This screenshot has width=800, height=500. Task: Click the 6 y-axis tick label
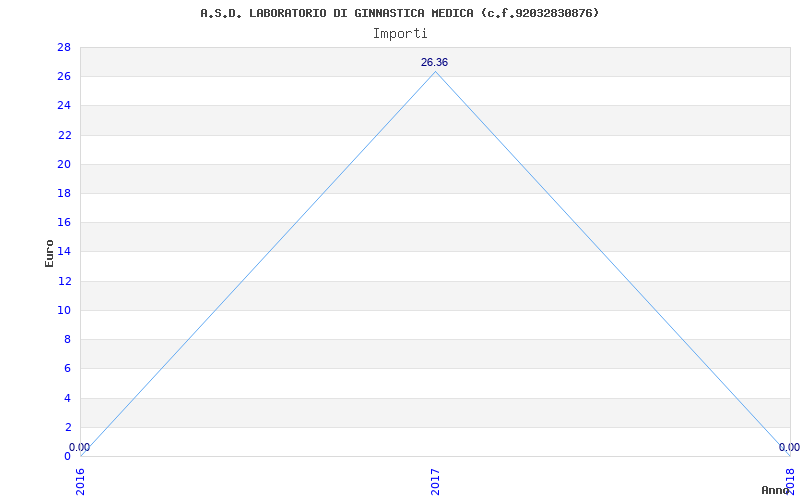(67, 368)
